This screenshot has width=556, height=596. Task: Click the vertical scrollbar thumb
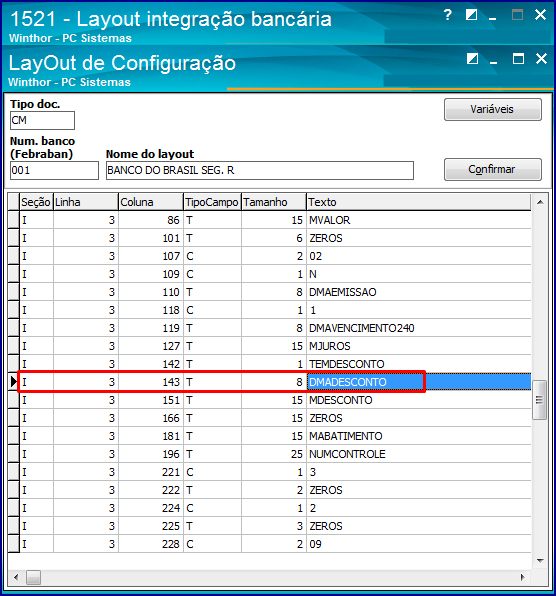pos(540,400)
